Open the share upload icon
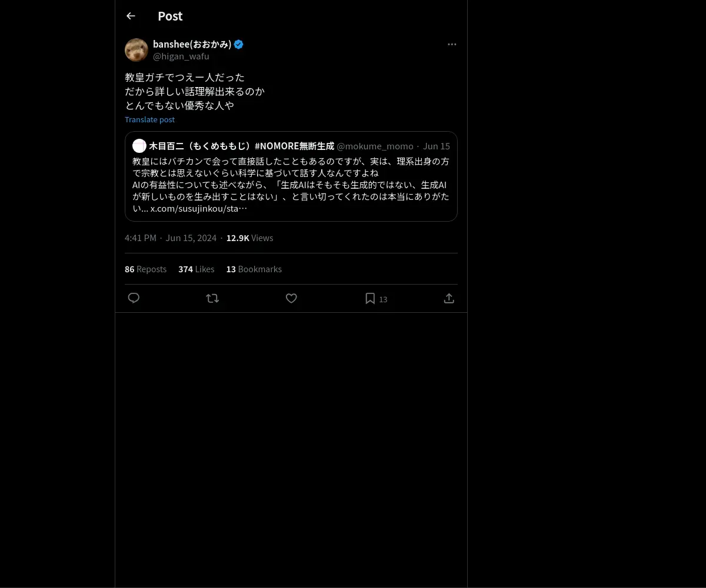 449,298
